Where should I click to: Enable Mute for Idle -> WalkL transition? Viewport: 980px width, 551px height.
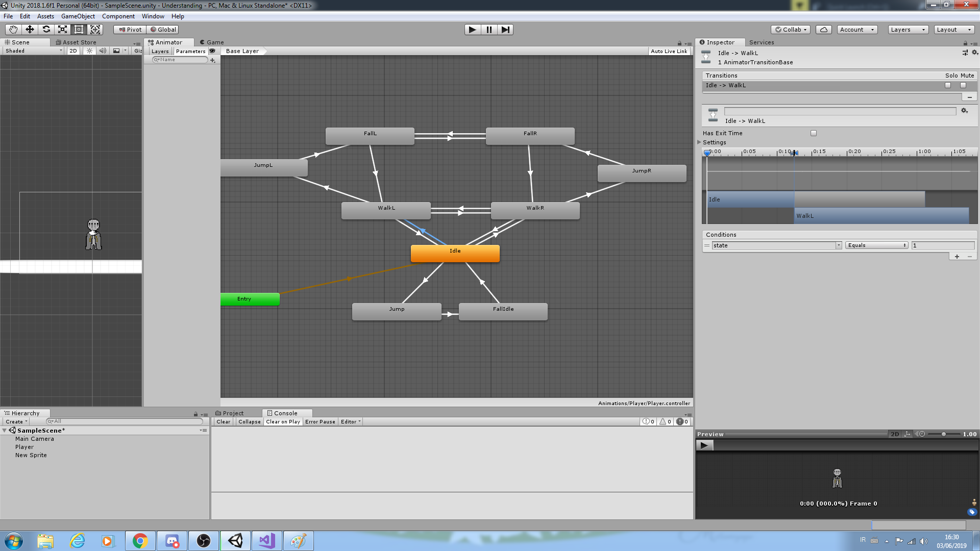point(963,85)
